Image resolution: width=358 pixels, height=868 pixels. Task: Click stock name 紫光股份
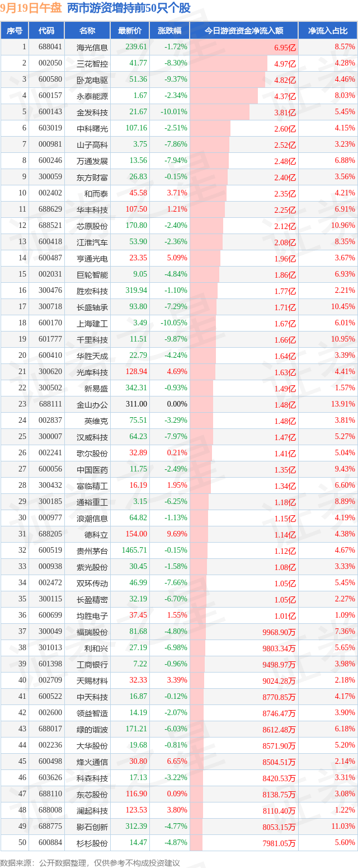click(92, 567)
